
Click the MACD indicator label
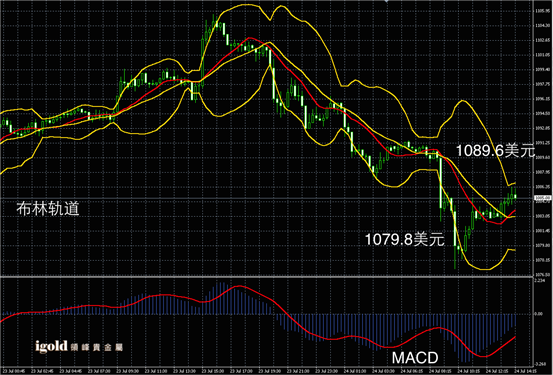pyautogui.click(x=415, y=358)
